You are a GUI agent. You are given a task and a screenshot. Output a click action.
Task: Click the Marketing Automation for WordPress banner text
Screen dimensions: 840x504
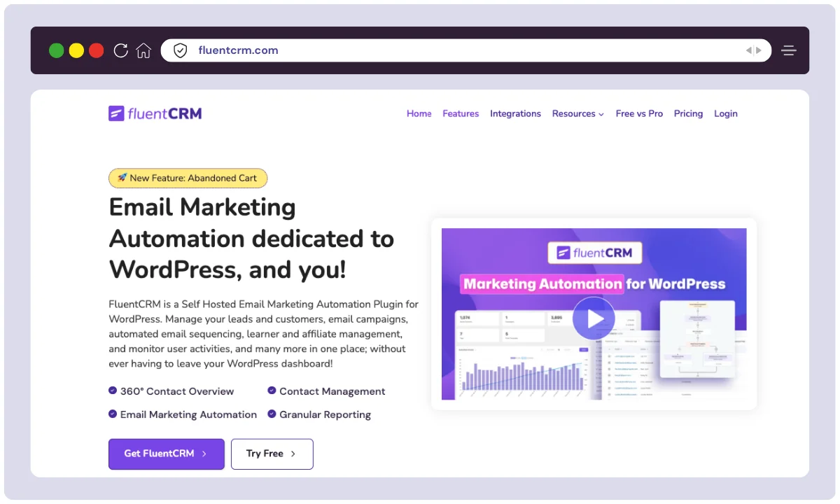[x=594, y=284]
